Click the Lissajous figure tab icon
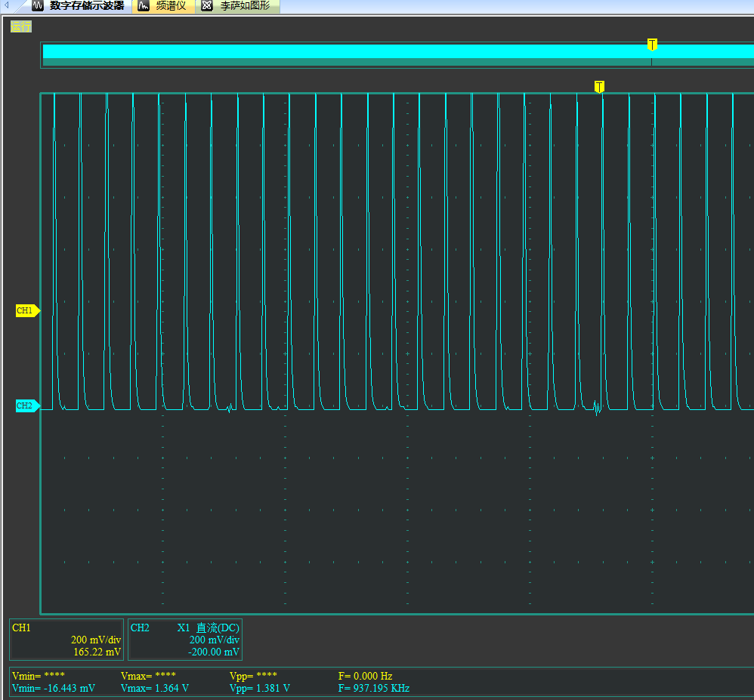This screenshot has width=754, height=700. [x=207, y=6]
